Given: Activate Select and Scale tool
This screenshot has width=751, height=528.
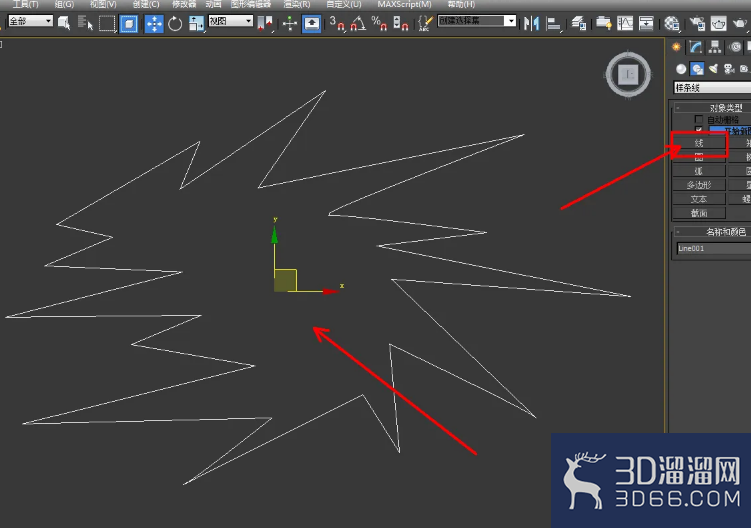Looking at the screenshot, I should click(196, 23).
